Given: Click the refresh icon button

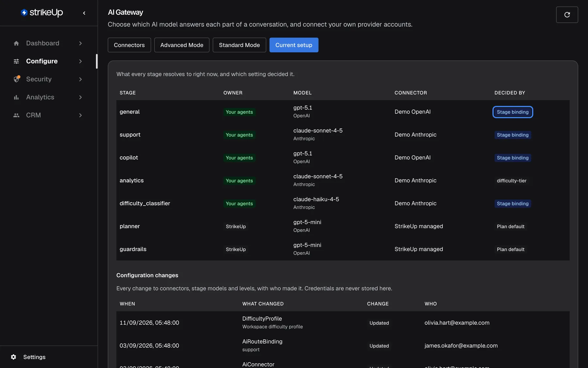Looking at the screenshot, I should point(567,15).
